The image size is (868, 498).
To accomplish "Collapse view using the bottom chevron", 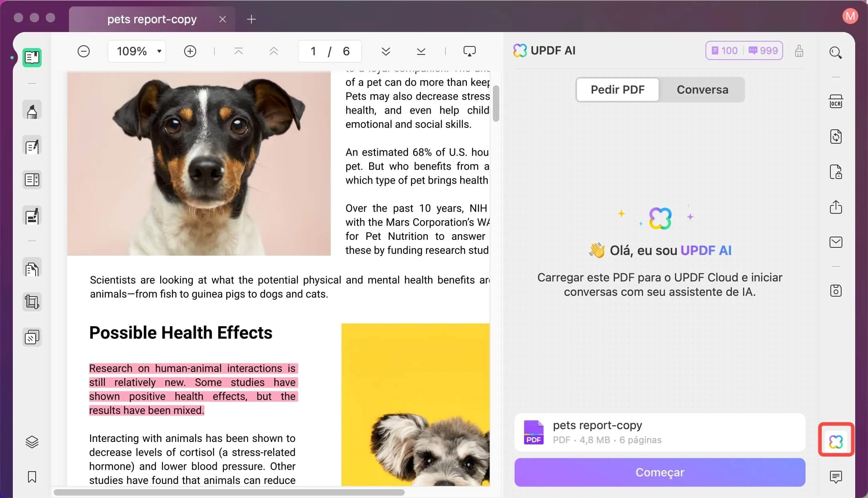I will [x=420, y=51].
